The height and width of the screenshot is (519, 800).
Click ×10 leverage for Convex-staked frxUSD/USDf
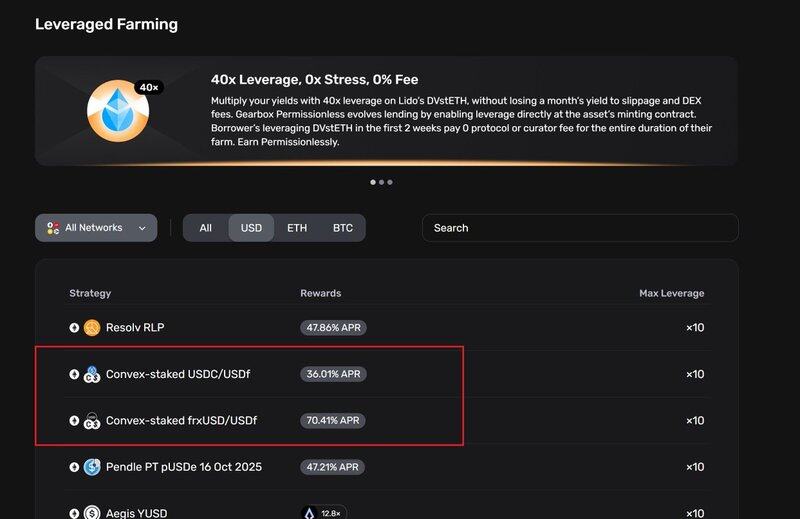point(695,421)
